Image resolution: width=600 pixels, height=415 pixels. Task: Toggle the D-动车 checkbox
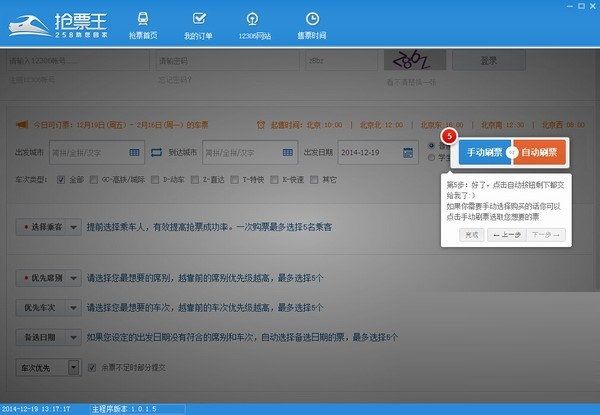coord(155,180)
